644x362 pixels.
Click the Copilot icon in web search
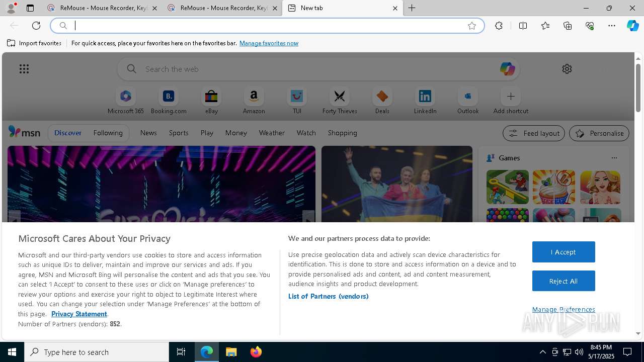[507, 69]
